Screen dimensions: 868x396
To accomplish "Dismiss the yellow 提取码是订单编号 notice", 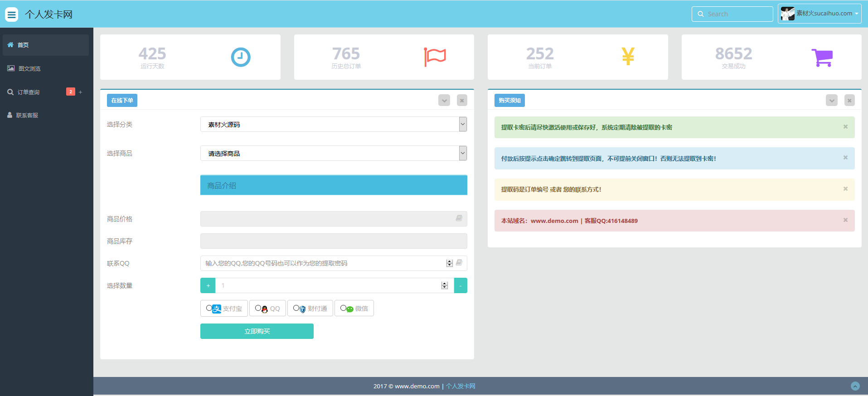I will [845, 189].
